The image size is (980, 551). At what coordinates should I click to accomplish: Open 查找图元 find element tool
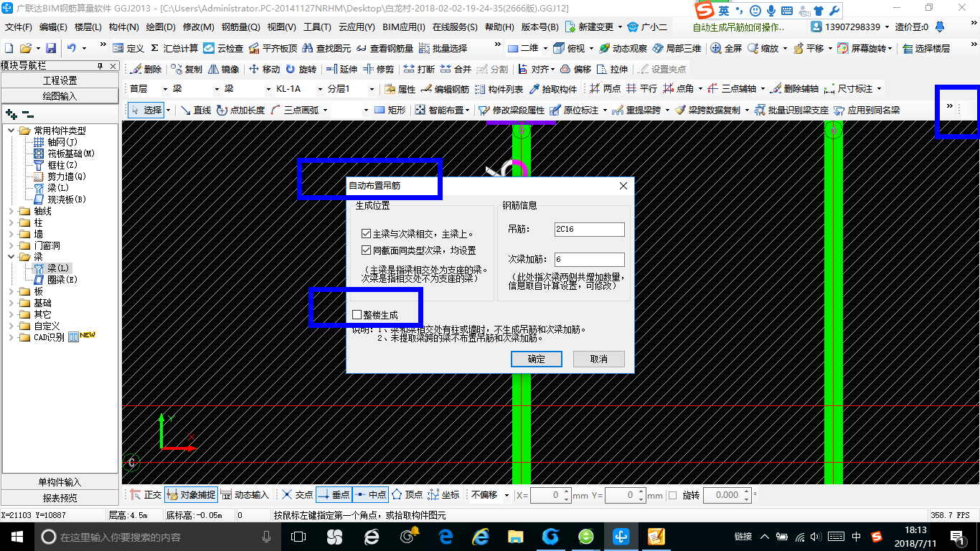[326, 48]
